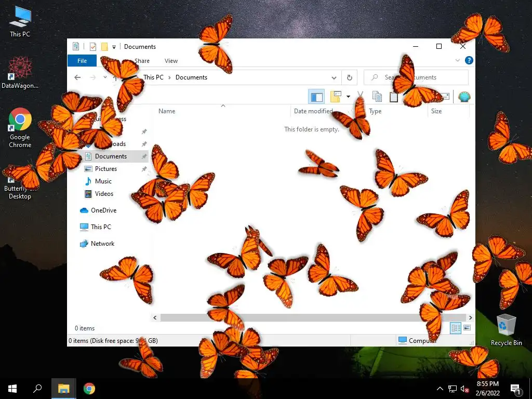
Task: Open the Recycle Bin desktop icon
Action: (x=506, y=330)
